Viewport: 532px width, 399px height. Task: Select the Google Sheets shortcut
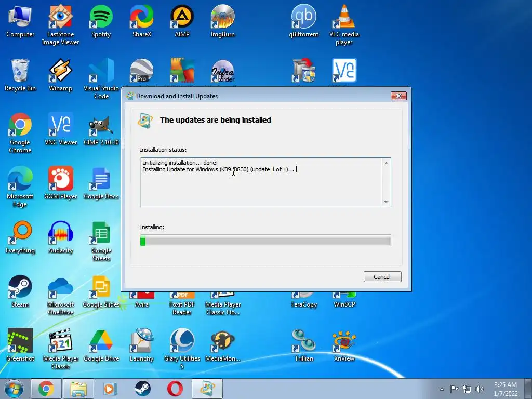(101, 241)
